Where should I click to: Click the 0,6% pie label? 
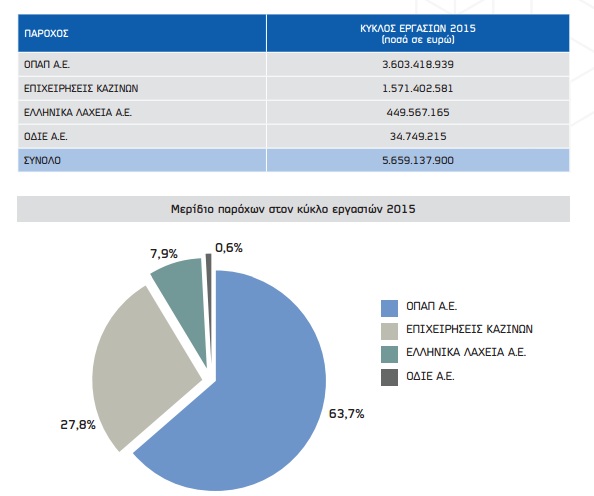point(229,248)
